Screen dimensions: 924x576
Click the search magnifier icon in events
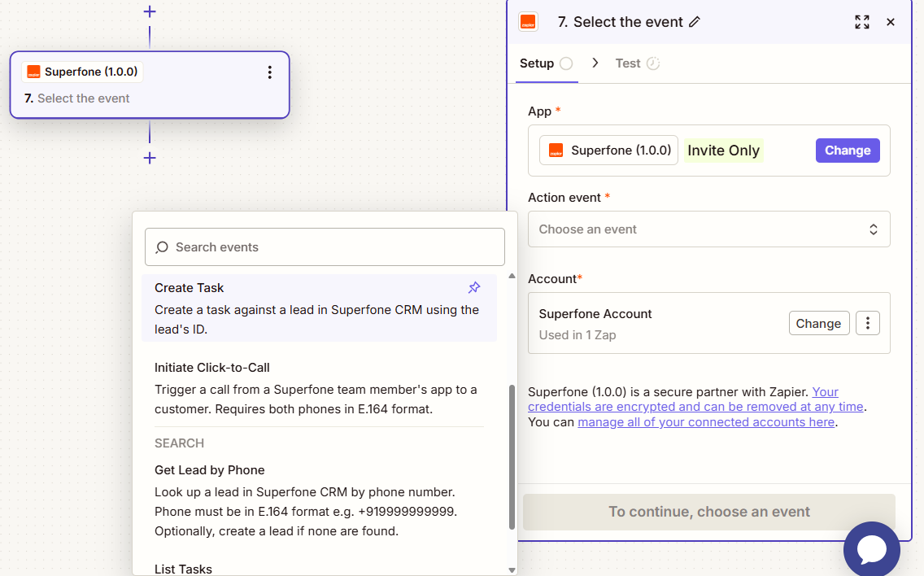(x=162, y=247)
